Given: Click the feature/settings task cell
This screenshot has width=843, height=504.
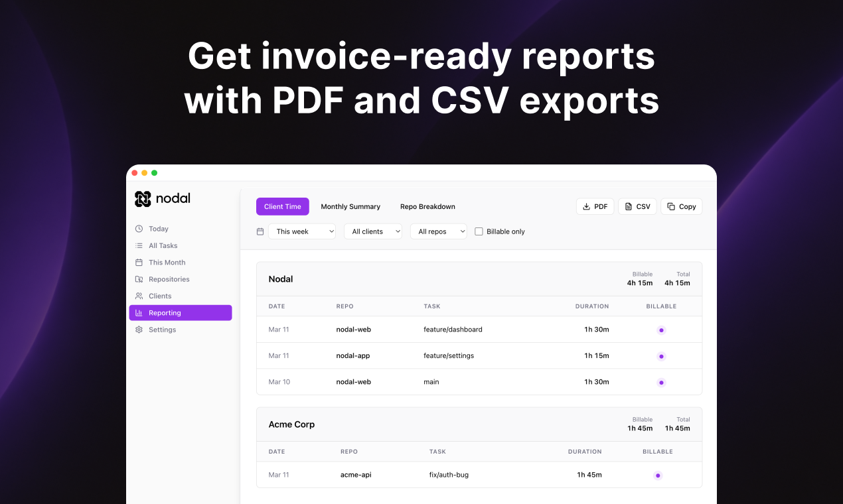Looking at the screenshot, I should click(x=449, y=355).
